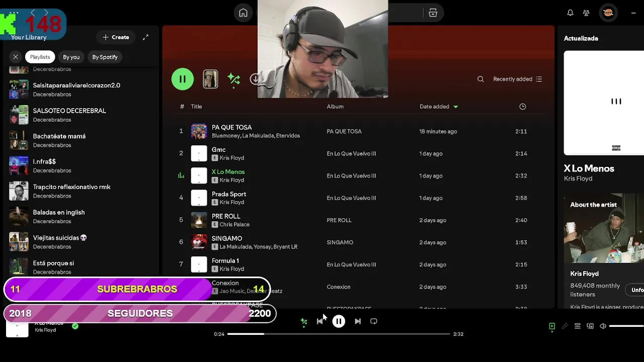This screenshot has height=362, width=644.
Task: Open the notifications bell
Action: [x=570, y=13]
